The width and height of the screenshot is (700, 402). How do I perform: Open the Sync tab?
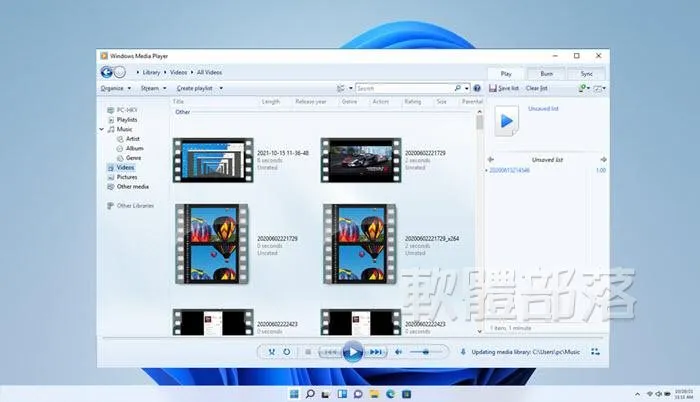[587, 74]
